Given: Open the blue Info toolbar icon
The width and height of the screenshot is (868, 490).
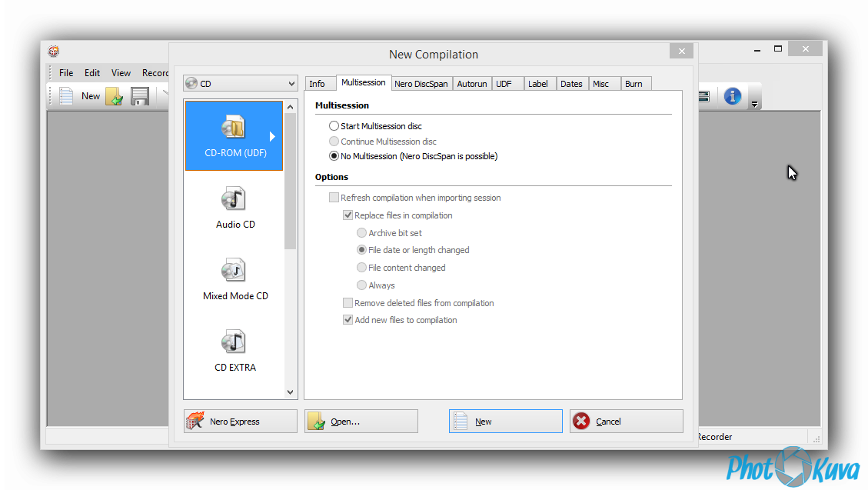Looking at the screenshot, I should [733, 96].
